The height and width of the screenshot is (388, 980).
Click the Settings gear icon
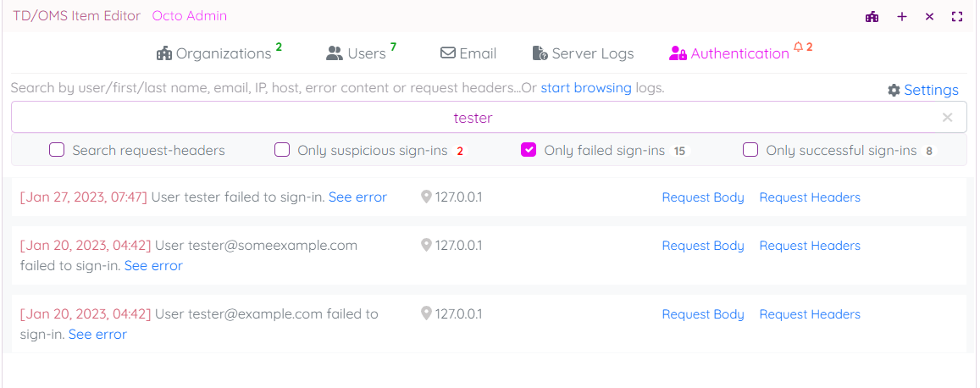[894, 90]
